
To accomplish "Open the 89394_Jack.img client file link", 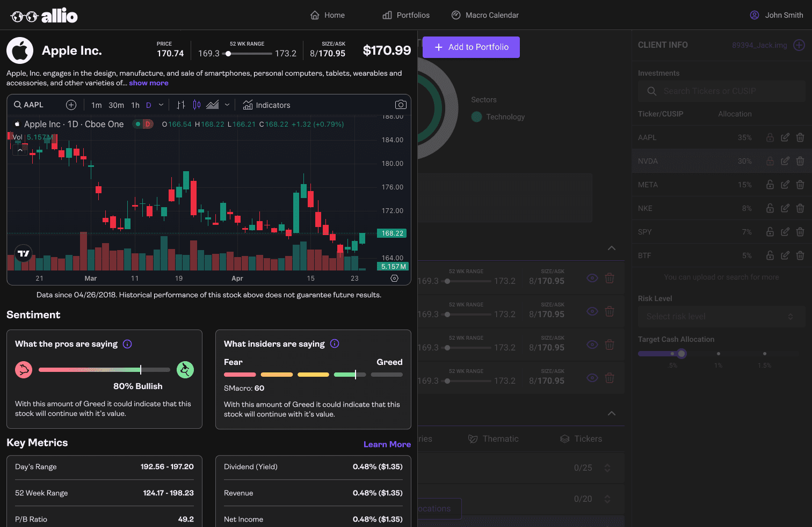I will tap(759, 45).
